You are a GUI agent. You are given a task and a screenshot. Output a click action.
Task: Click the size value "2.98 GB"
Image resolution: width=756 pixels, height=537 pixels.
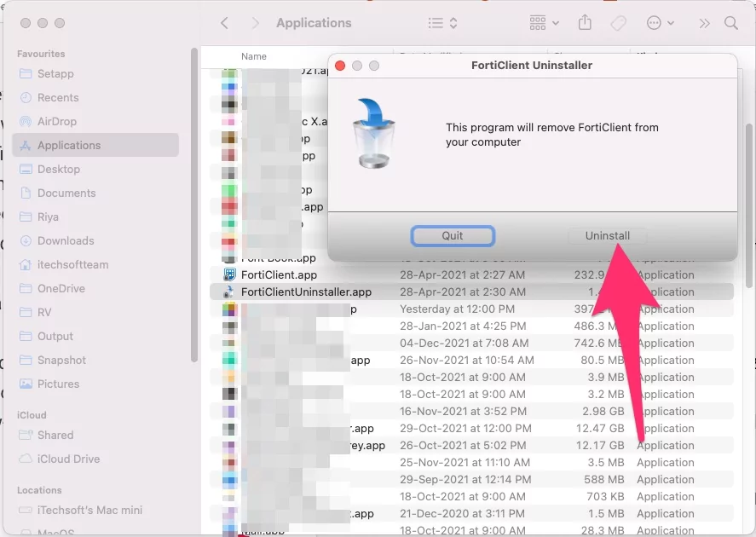pos(603,411)
